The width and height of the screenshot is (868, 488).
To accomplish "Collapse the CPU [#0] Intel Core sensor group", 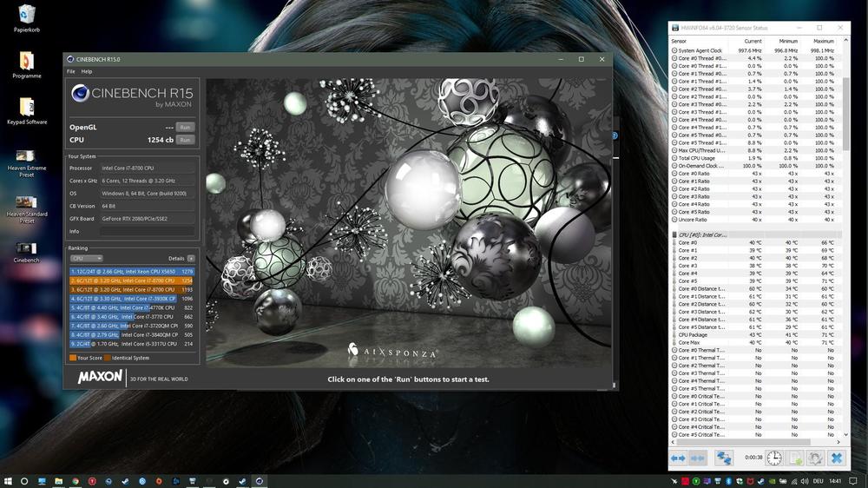I will [x=675, y=234].
